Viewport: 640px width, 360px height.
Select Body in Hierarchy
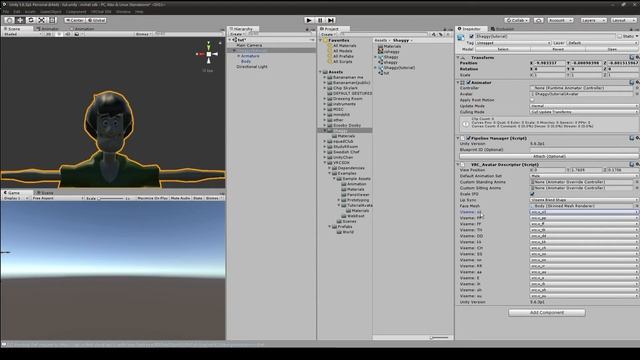pyautogui.click(x=246, y=61)
